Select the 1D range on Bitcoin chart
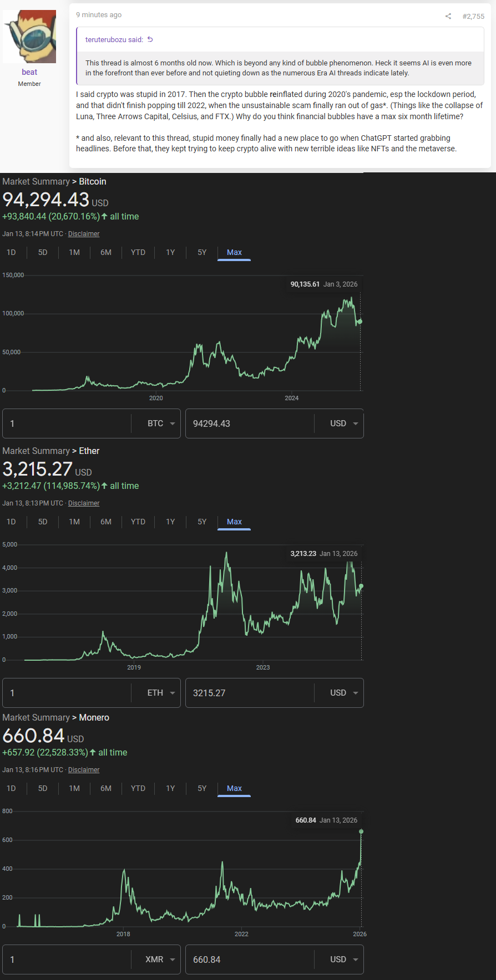496x980 pixels. coord(11,252)
